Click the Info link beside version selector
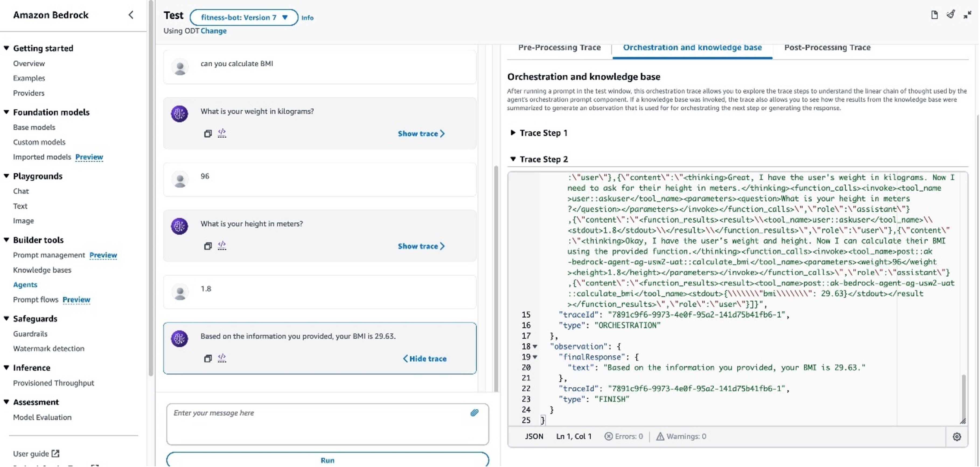 click(307, 17)
